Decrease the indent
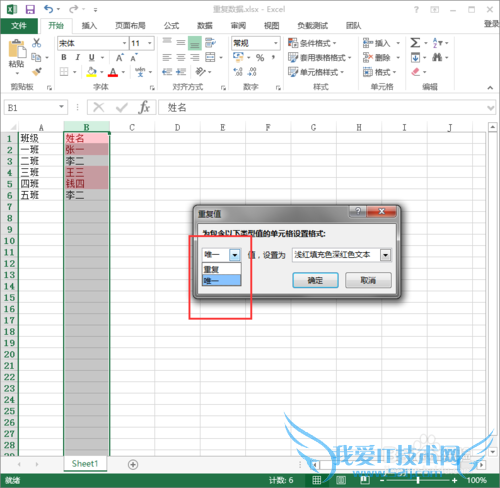This screenshot has width=500, height=488. (x=167, y=72)
